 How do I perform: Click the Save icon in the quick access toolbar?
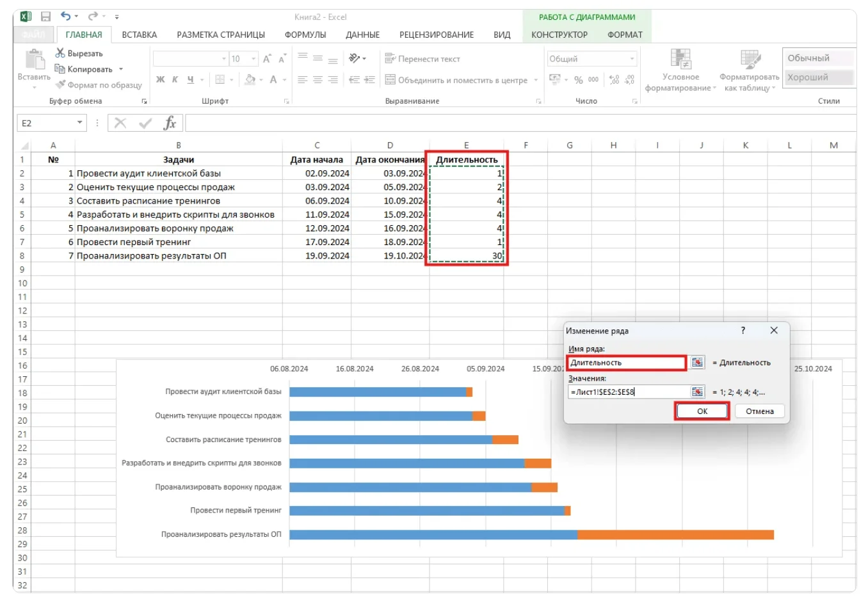coord(45,17)
